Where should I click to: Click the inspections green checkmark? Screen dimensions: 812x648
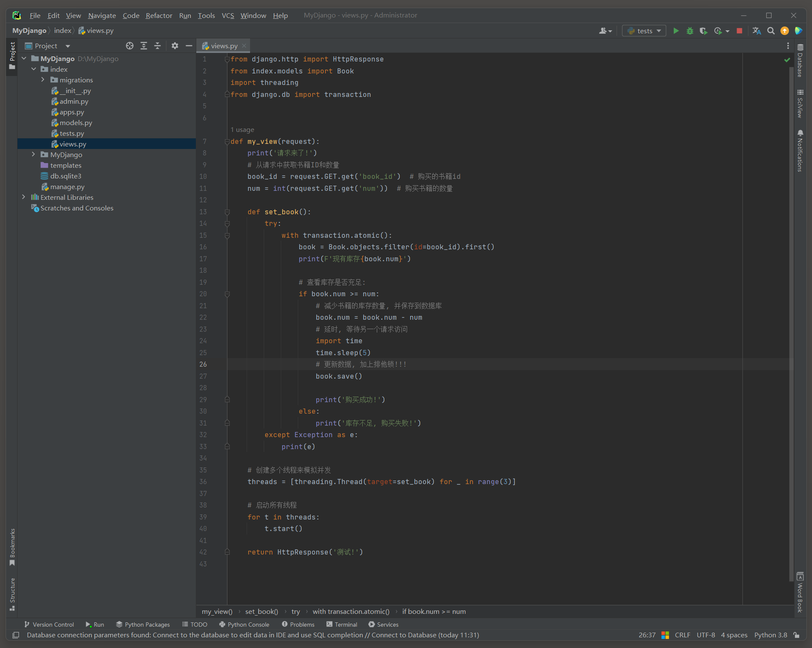(787, 60)
